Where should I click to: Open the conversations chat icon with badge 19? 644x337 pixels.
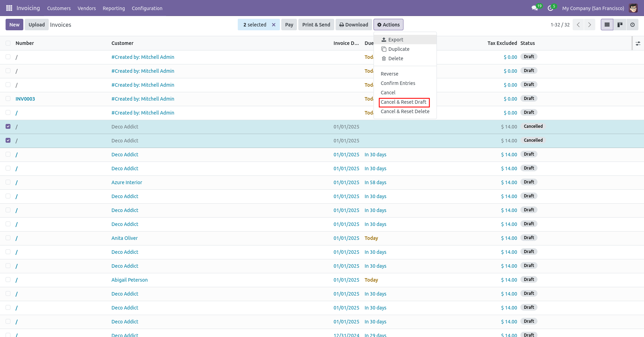pos(535,8)
